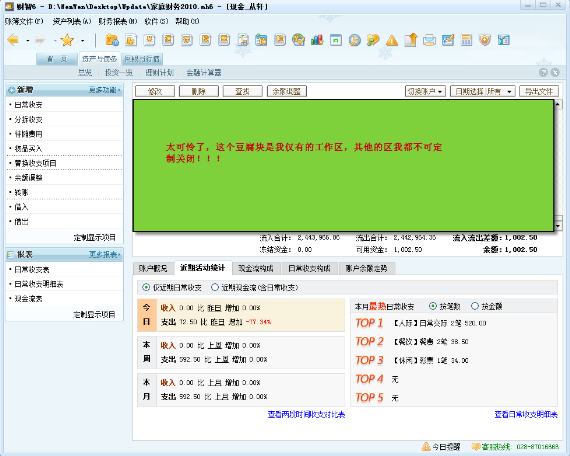The width and height of the screenshot is (570, 456).
Task: Click the list scrollbar down arrow
Action: [x=558, y=226]
